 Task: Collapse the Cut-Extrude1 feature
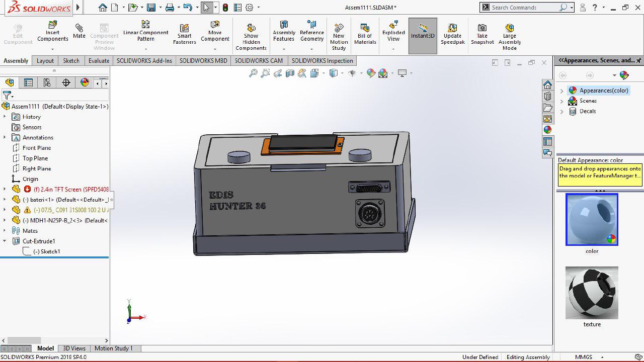tap(5, 241)
